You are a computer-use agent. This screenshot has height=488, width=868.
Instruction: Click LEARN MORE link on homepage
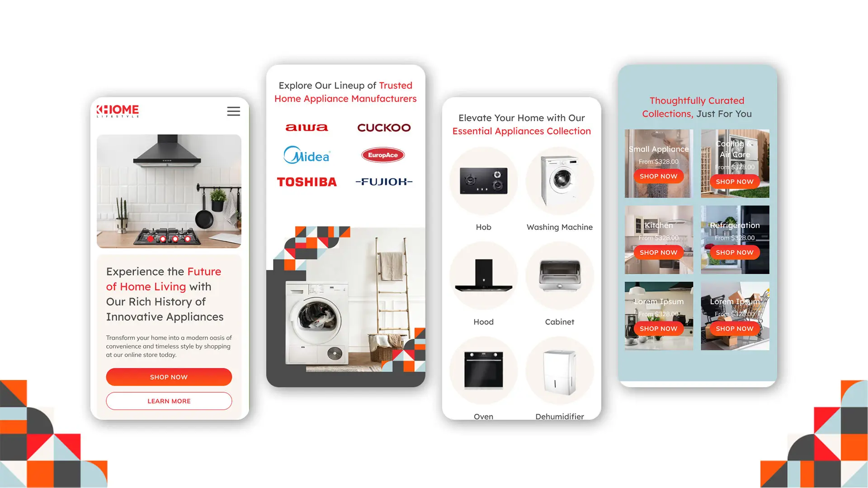[169, 401]
